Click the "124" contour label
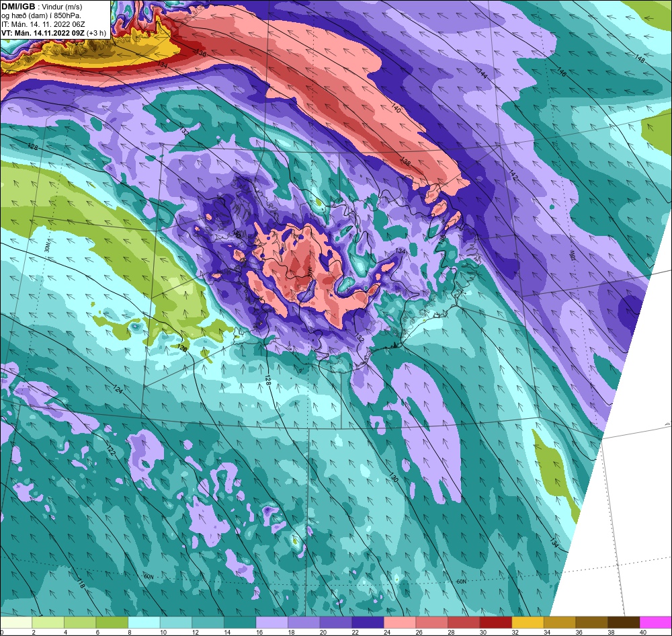The height and width of the screenshot is (636, 672). pyautogui.click(x=118, y=390)
